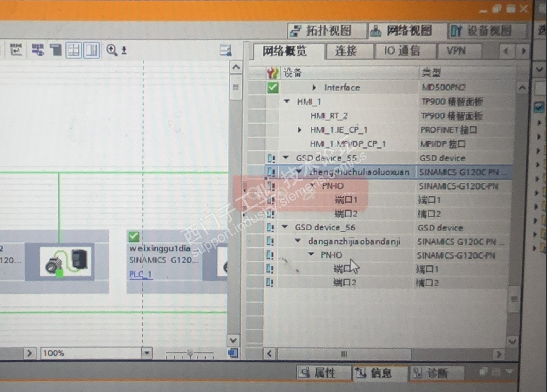Click the zoom magnifier icon in toolbar
547x392 pixels.
click(x=112, y=50)
